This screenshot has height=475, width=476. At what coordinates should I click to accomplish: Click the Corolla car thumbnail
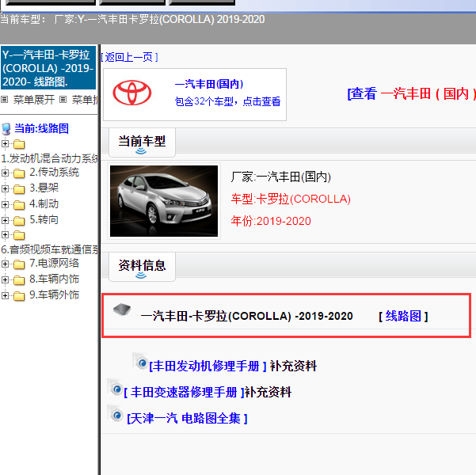coord(164,201)
